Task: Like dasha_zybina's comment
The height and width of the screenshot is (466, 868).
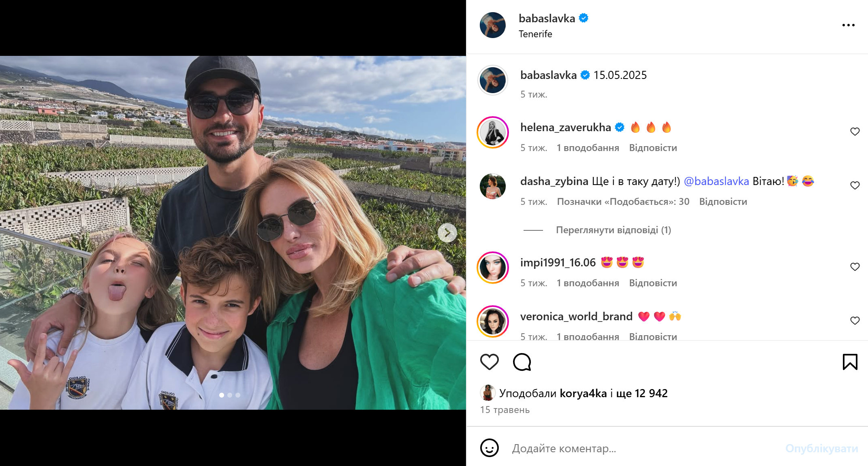Action: point(855,185)
